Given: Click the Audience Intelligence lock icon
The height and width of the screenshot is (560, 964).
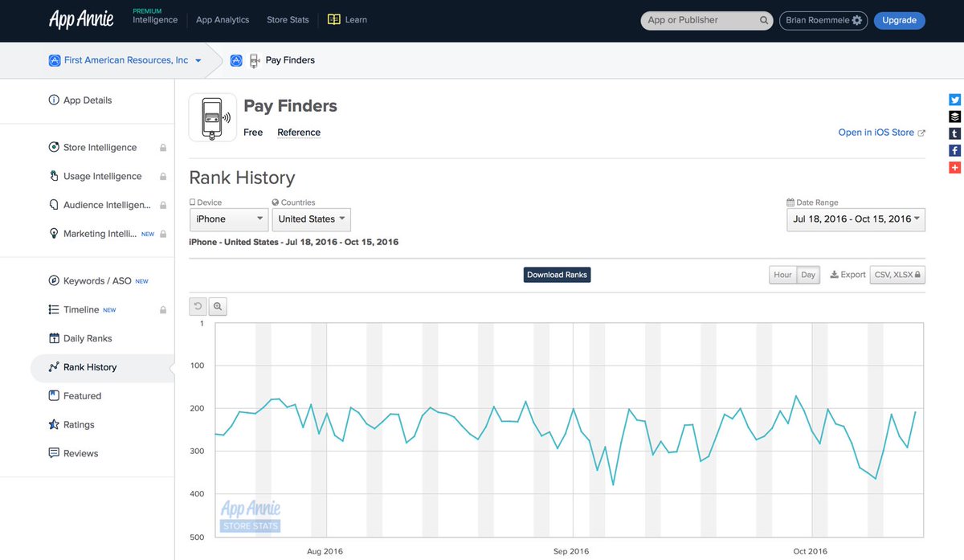Looking at the screenshot, I should (x=163, y=206).
